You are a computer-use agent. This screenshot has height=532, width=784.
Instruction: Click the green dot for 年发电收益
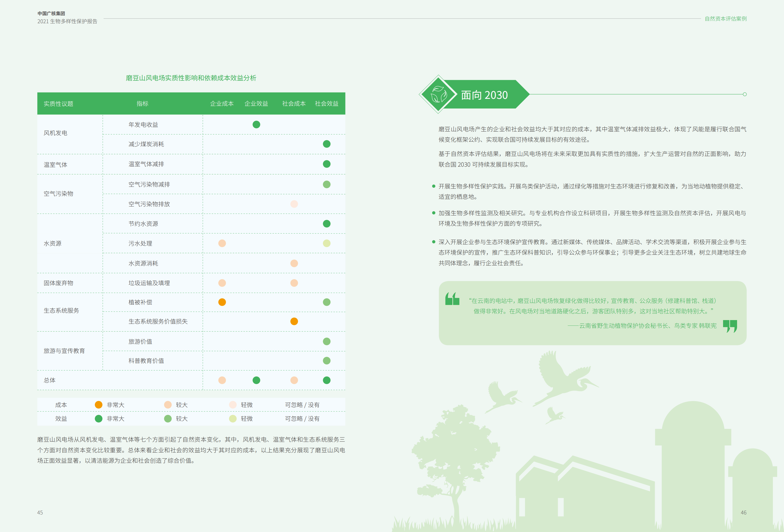[256, 124]
